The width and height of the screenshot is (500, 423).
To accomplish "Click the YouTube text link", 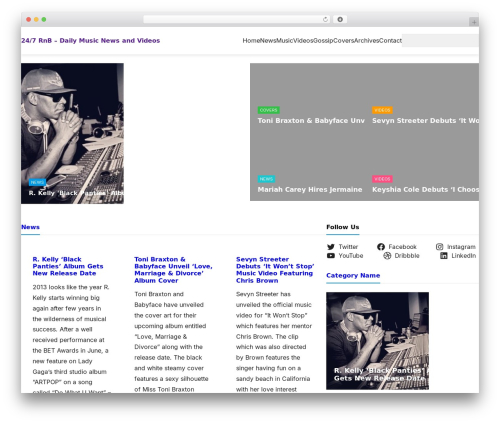I will [x=351, y=256].
